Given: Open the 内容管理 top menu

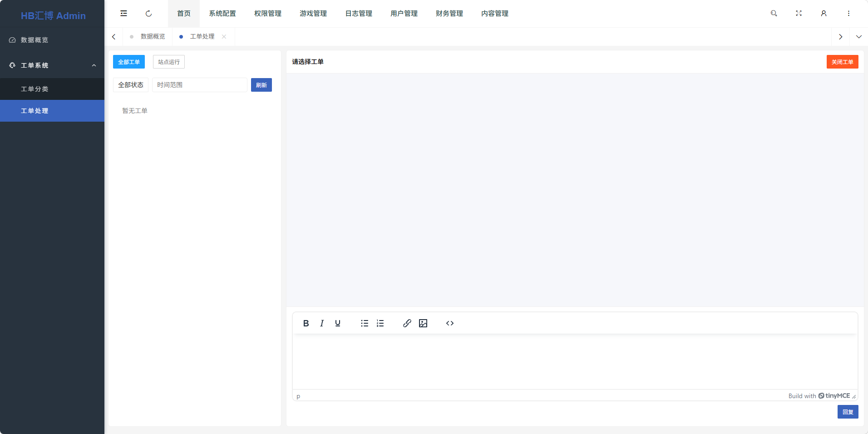Looking at the screenshot, I should [495, 14].
